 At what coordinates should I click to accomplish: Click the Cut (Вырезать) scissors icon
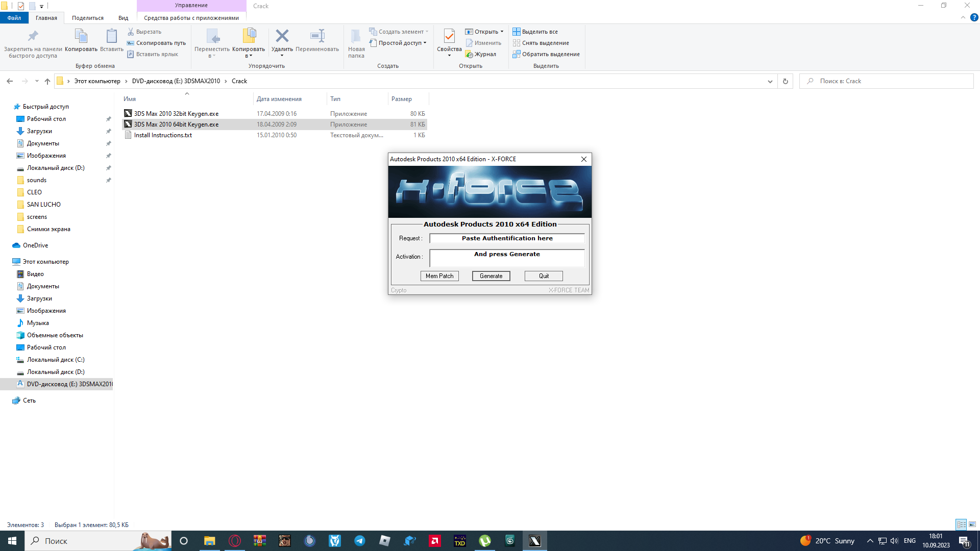point(131,32)
